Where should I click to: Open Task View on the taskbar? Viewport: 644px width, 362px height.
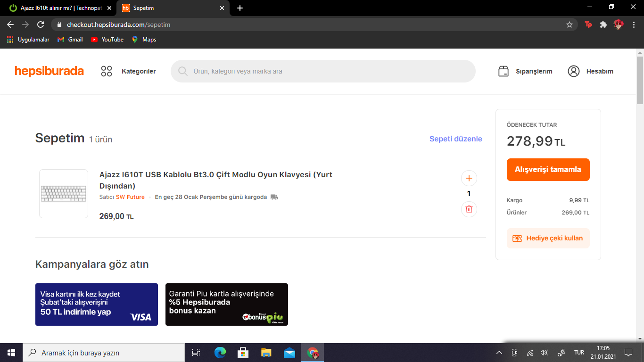click(196, 353)
